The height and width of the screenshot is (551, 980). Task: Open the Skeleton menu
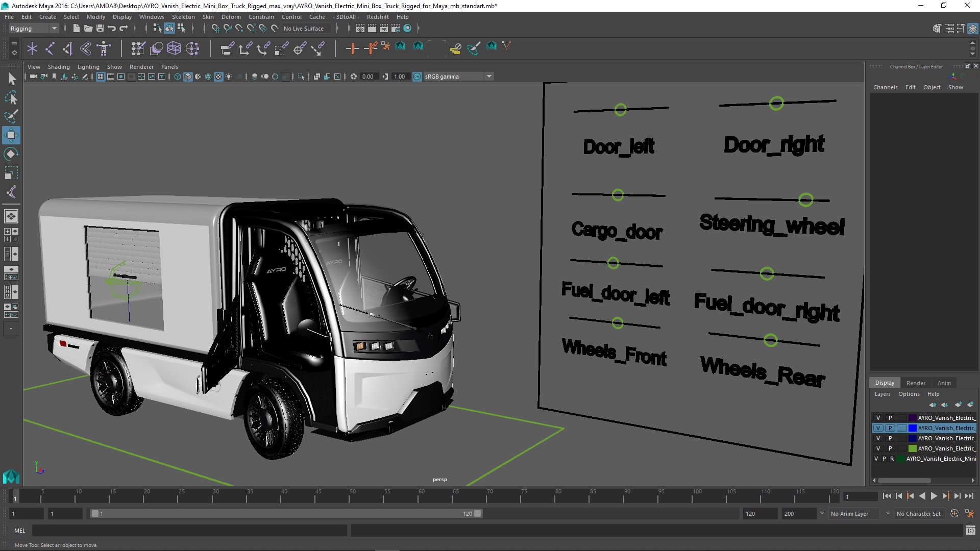click(x=183, y=17)
